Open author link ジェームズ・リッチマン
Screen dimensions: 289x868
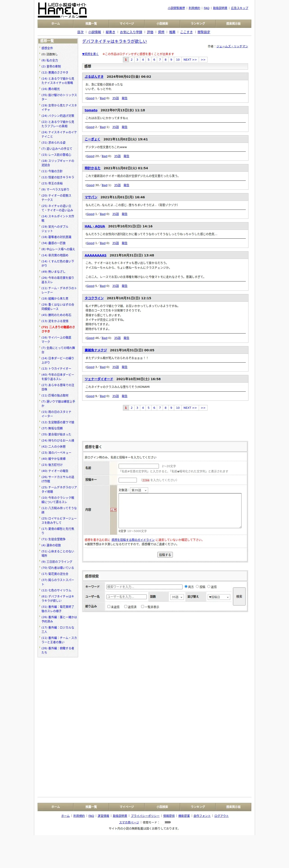[x=232, y=46]
